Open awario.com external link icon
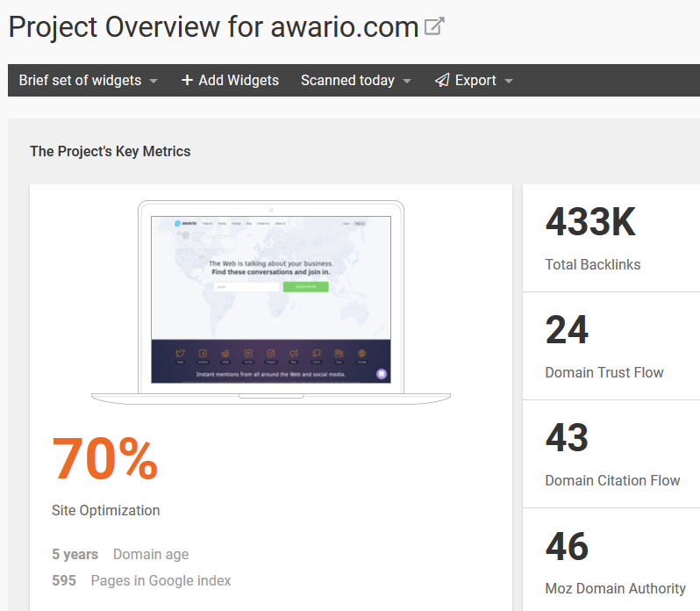This screenshot has width=700, height=611. [434, 26]
